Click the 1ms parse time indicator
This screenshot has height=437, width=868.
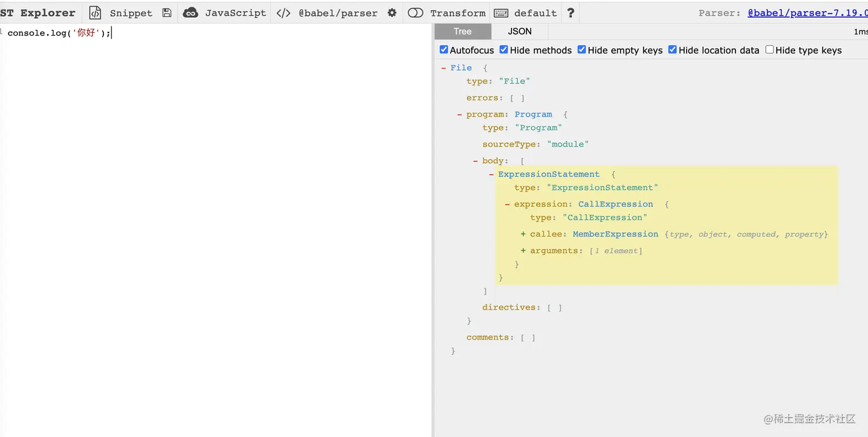coord(861,32)
